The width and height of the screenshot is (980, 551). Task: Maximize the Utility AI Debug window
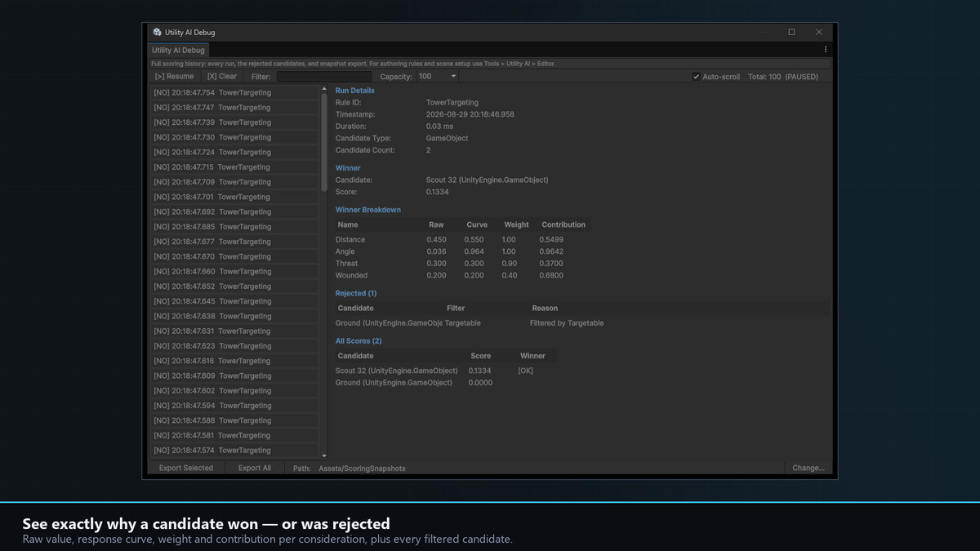point(791,33)
